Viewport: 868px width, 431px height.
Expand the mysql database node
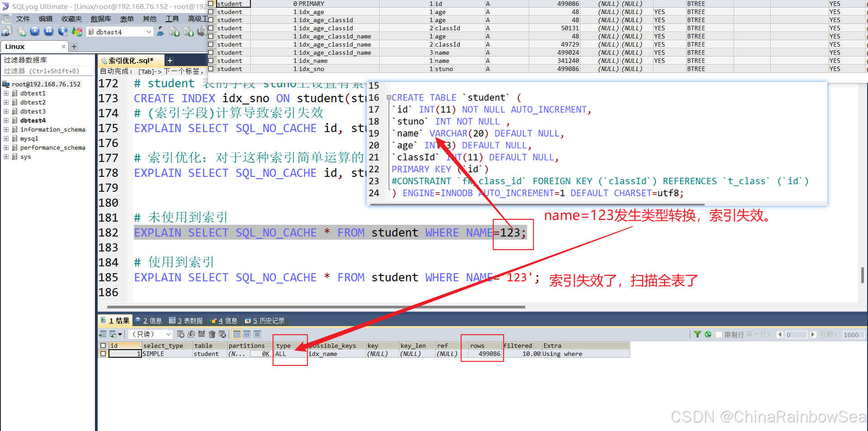click(6, 138)
